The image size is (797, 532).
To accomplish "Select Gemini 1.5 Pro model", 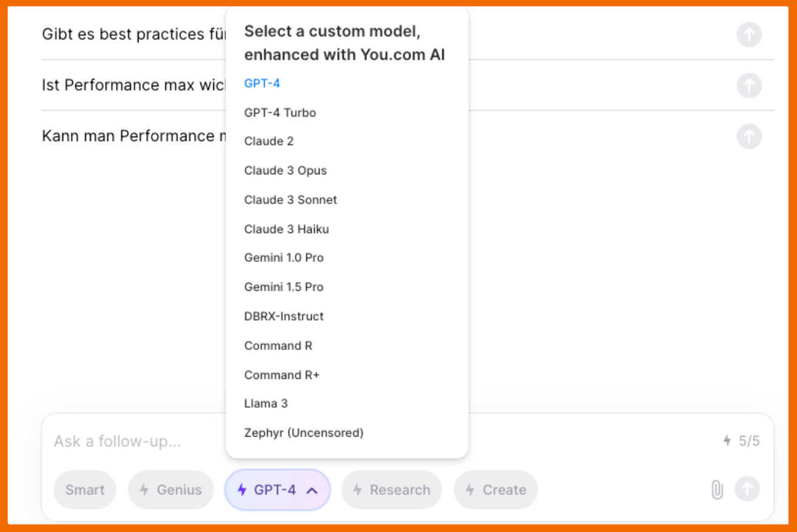I will coord(284,287).
